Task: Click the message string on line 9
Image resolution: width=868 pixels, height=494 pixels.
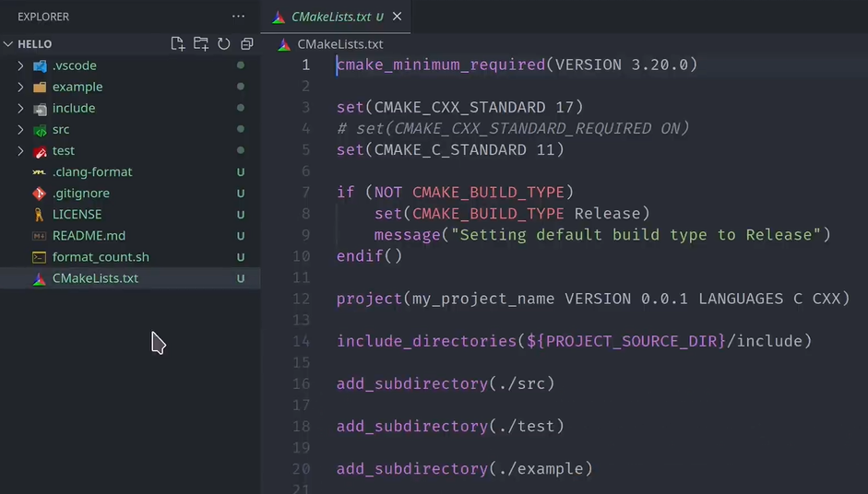Action: pyautogui.click(x=636, y=234)
